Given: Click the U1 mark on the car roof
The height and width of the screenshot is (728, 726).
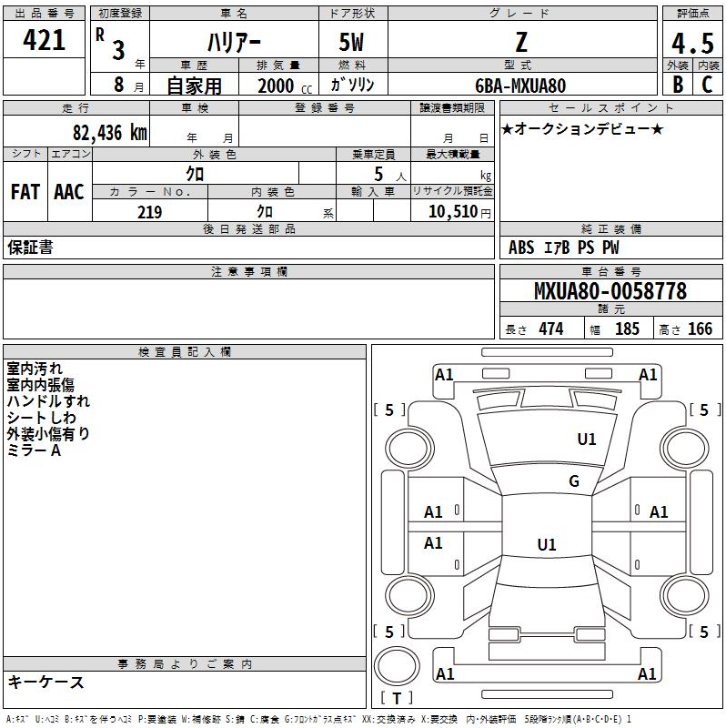Looking at the screenshot, I should pyautogui.click(x=546, y=545).
